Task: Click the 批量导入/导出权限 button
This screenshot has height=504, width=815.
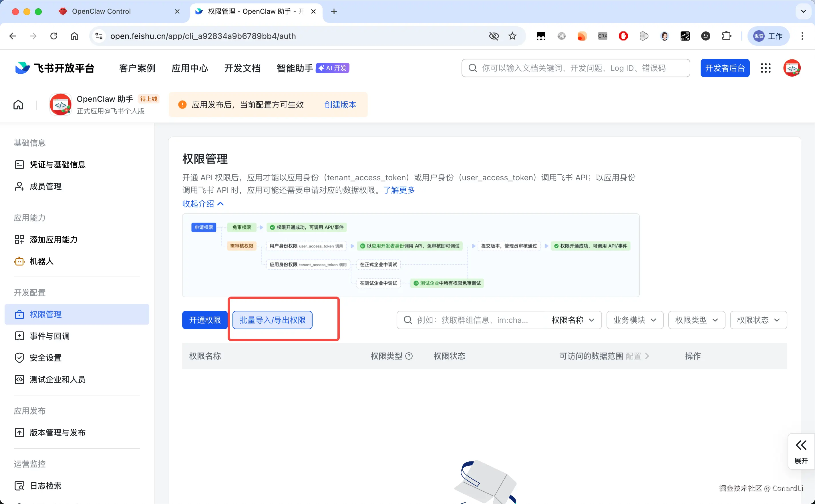Action: pyautogui.click(x=272, y=320)
